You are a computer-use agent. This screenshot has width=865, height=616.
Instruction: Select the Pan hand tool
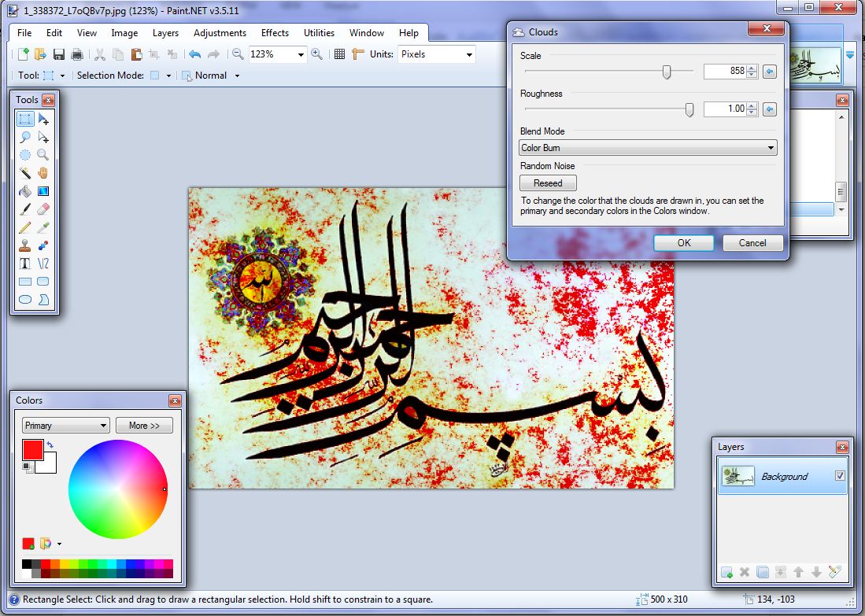pyautogui.click(x=43, y=173)
